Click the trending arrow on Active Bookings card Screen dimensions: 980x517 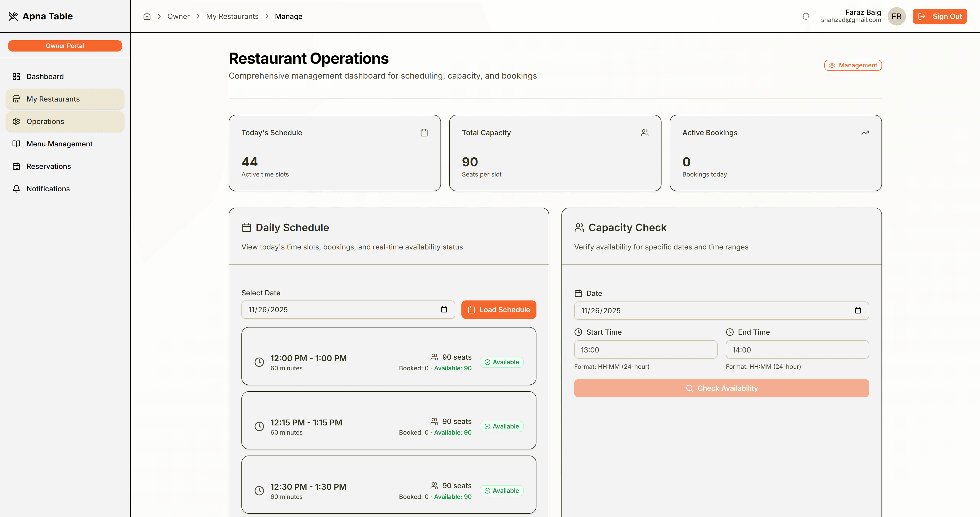pyautogui.click(x=865, y=132)
